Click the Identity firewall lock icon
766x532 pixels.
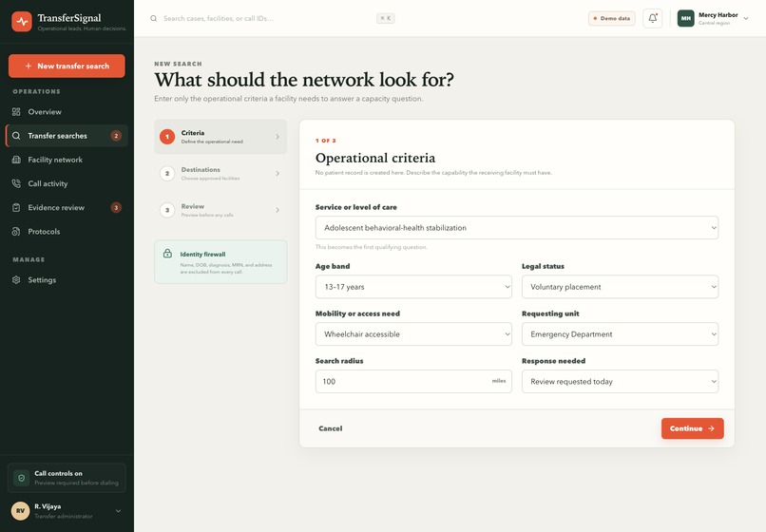(167, 253)
